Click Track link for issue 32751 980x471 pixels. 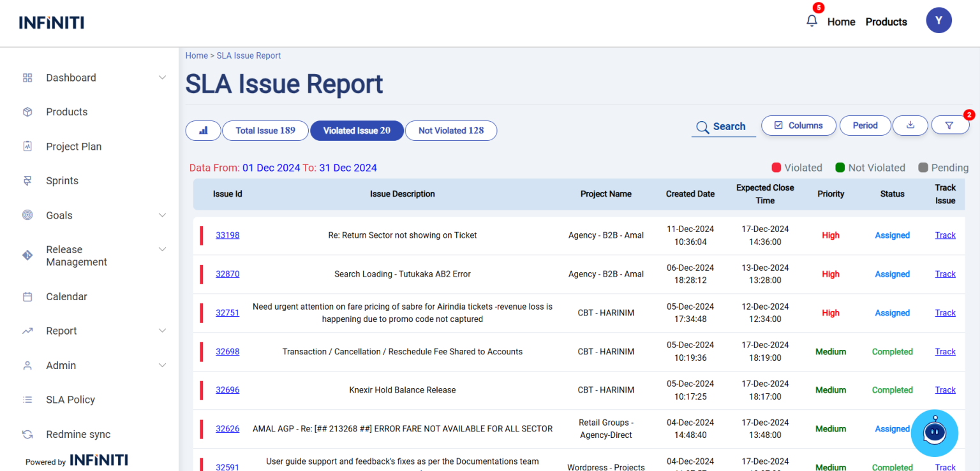pos(945,313)
